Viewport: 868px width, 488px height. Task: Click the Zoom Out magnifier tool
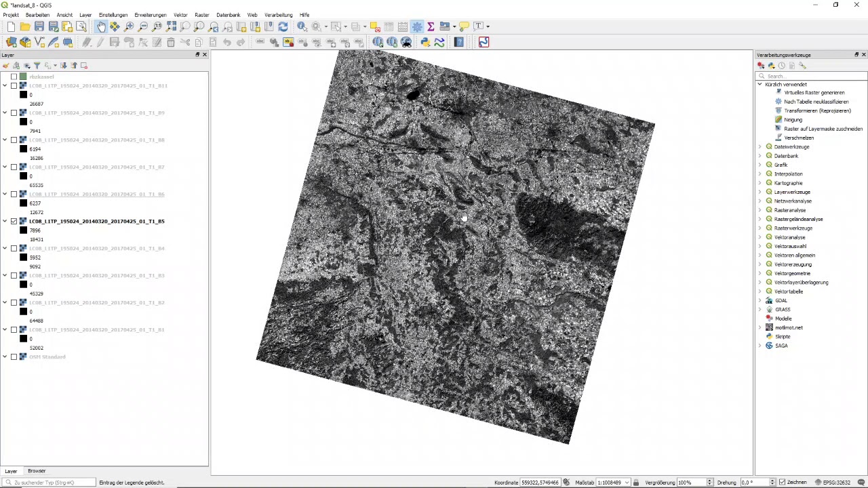tap(143, 26)
